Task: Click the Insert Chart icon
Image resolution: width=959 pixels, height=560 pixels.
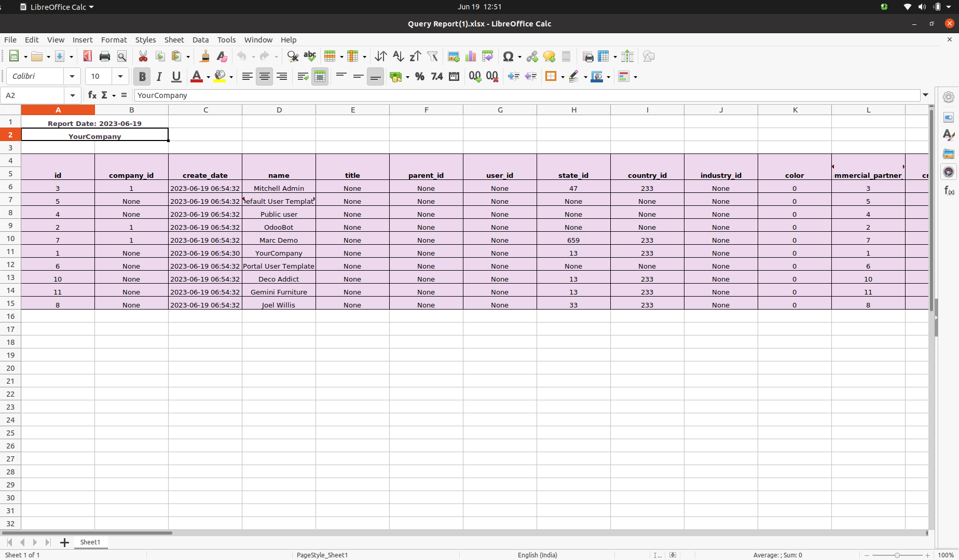Action: pos(471,57)
